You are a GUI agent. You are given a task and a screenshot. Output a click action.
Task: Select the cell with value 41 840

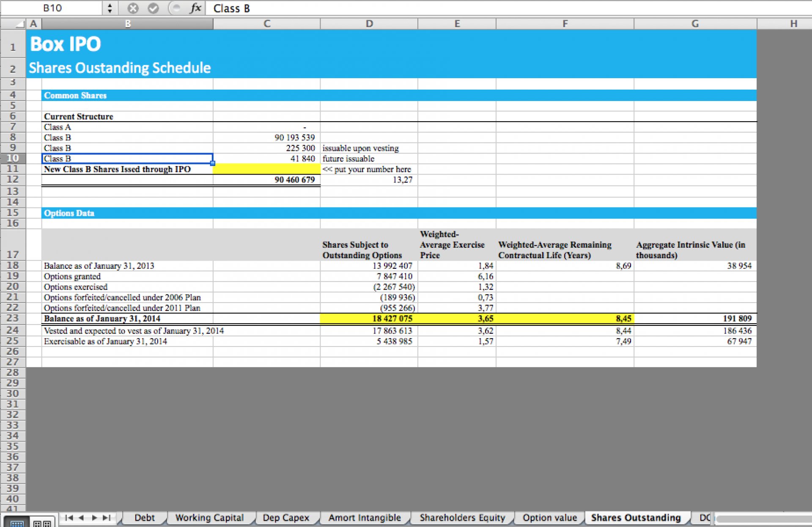(x=267, y=159)
